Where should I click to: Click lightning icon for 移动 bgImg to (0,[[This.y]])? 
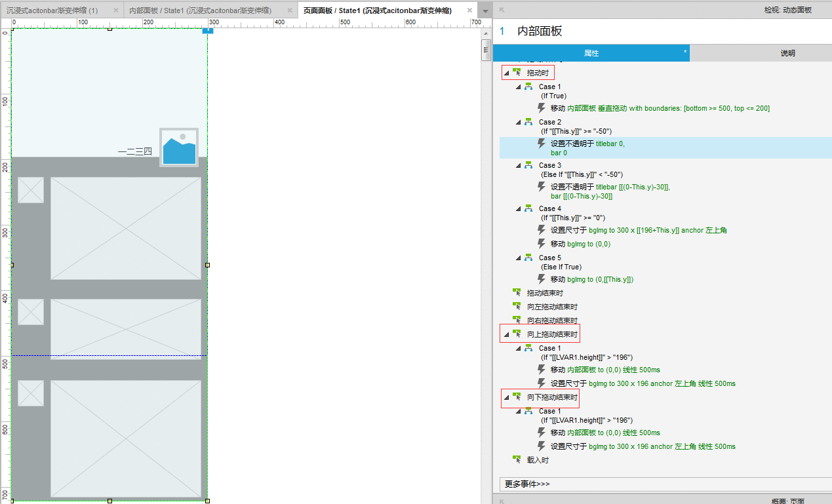pyautogui.click(x=542, y=279)
